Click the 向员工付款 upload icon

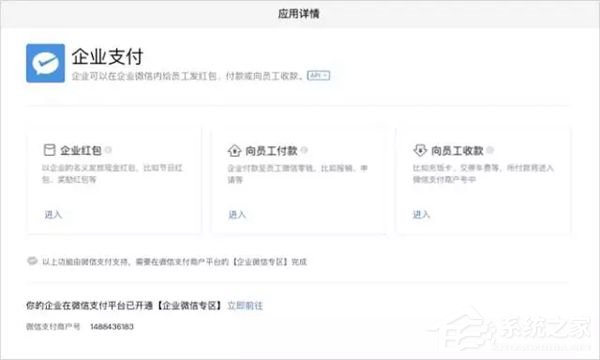234,150
